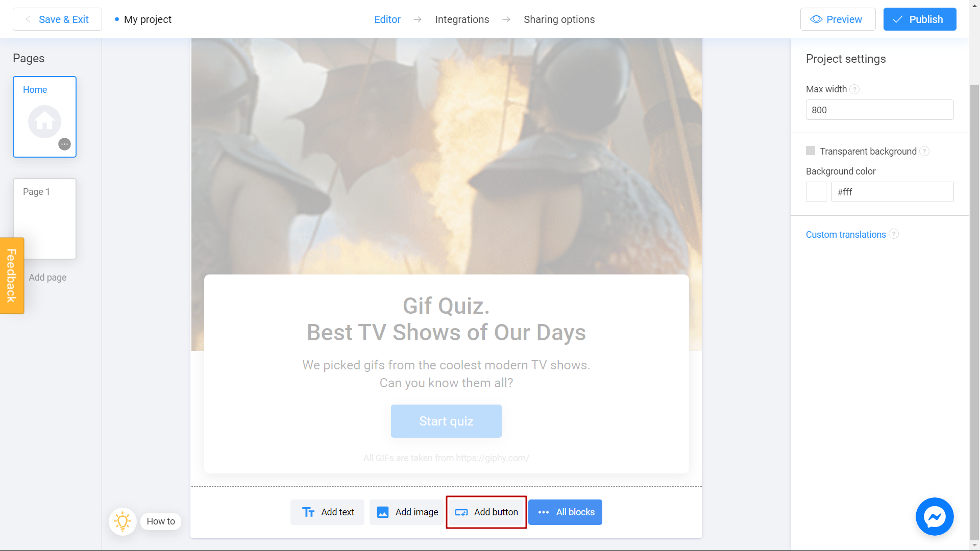Switch to Sharing options tab

(559, 19)
